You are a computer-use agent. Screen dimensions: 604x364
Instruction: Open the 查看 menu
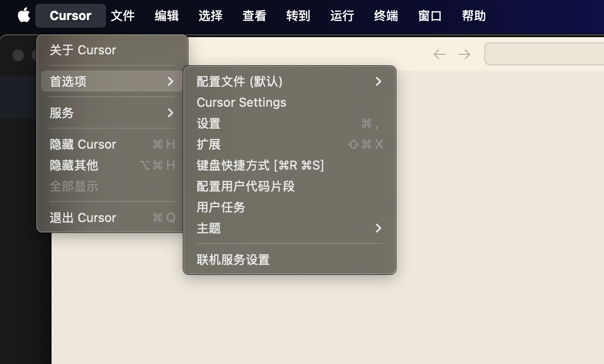(255, 16)
